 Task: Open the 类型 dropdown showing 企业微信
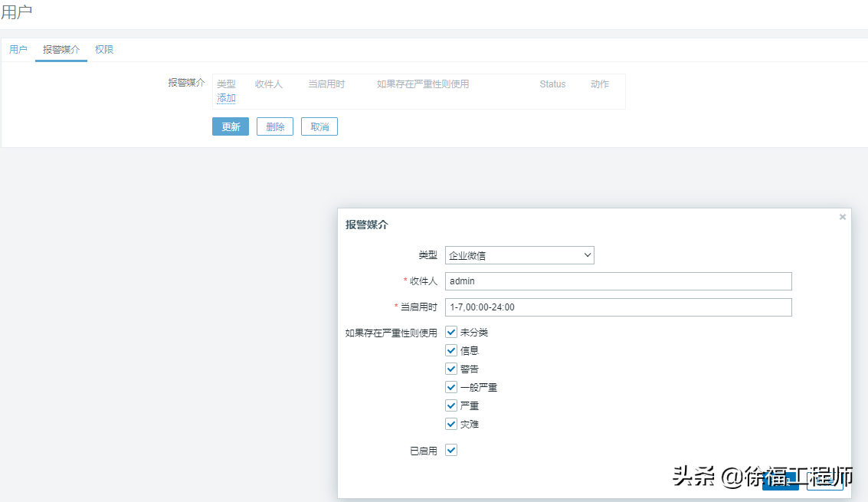pos(519,255)
